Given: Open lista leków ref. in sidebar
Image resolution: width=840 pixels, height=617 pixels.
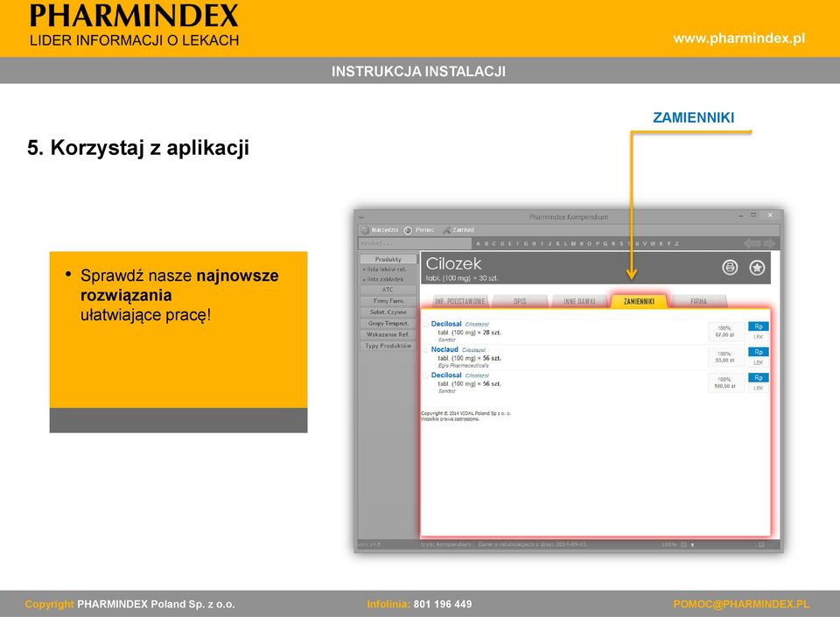Looking at the screenshot, I should pyautogui.click(x=385, y=270).
